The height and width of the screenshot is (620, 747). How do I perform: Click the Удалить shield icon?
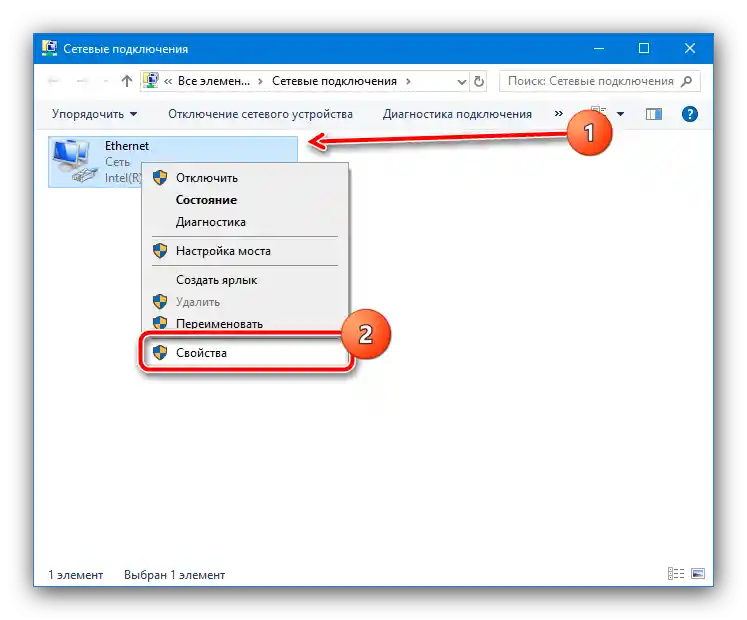(x=160, y=302)
